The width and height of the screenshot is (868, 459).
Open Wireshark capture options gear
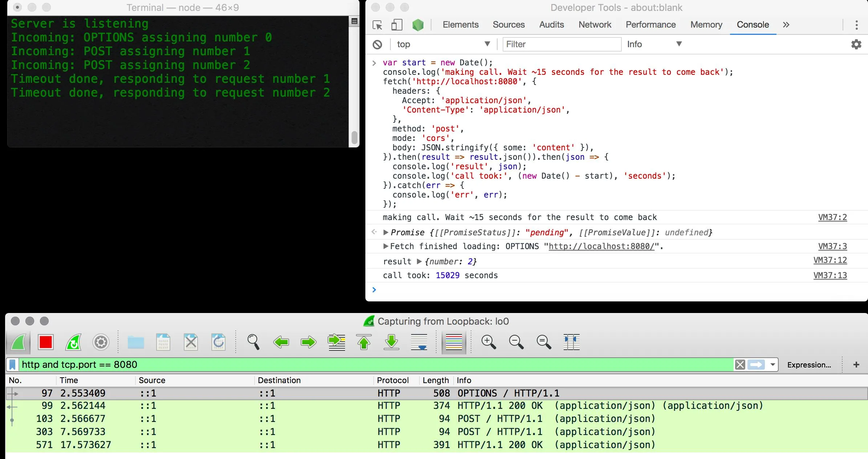coord(101,342)
